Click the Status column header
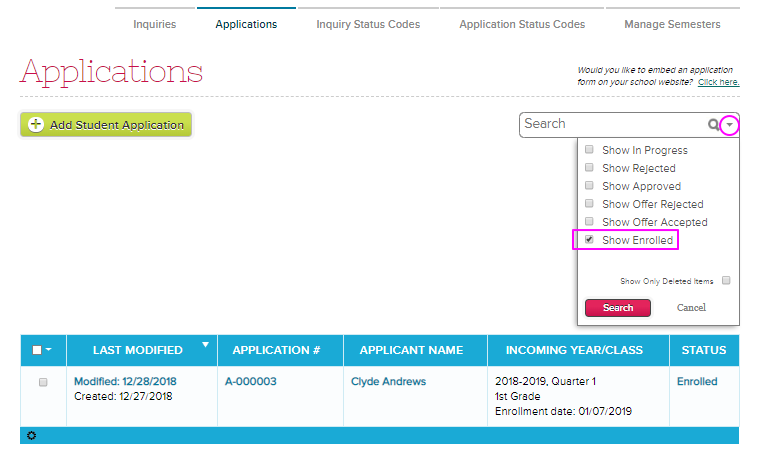Screen dimensions: 757x453 704,350
